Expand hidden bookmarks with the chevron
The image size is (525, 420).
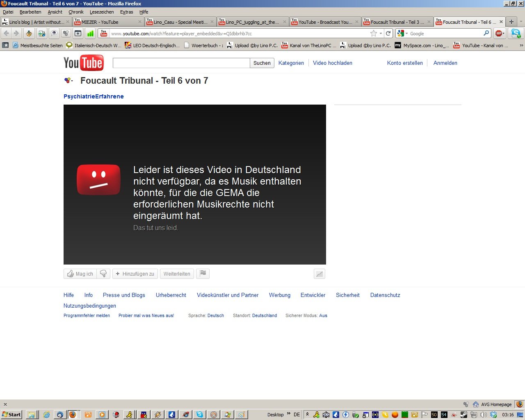click(521, 45)
